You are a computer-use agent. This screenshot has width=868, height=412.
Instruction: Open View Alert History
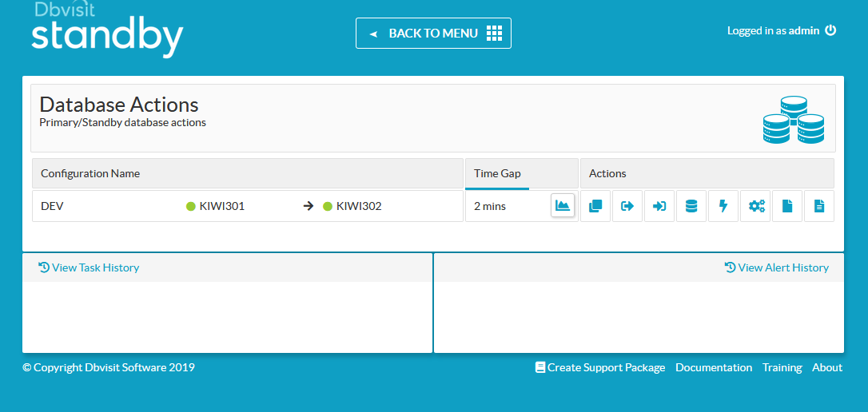777,267
